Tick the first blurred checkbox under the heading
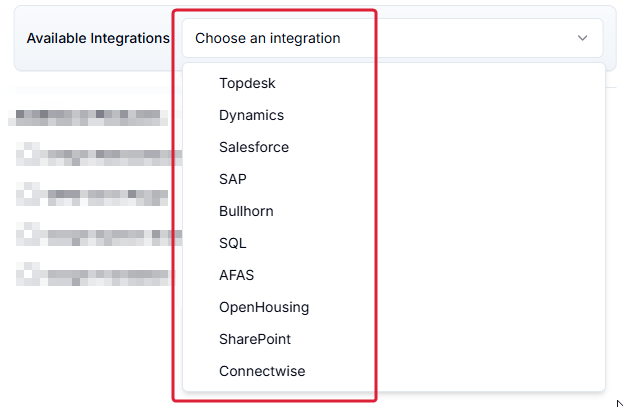 click(28, 154)
